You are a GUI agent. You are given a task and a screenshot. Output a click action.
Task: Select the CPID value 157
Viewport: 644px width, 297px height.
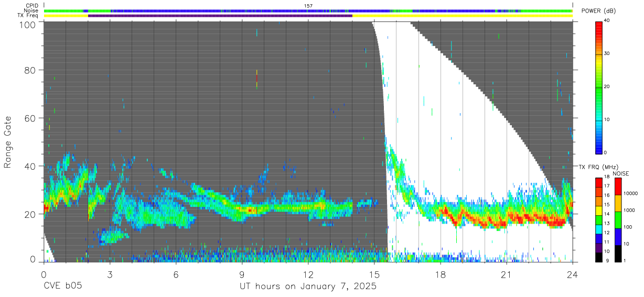308,6
